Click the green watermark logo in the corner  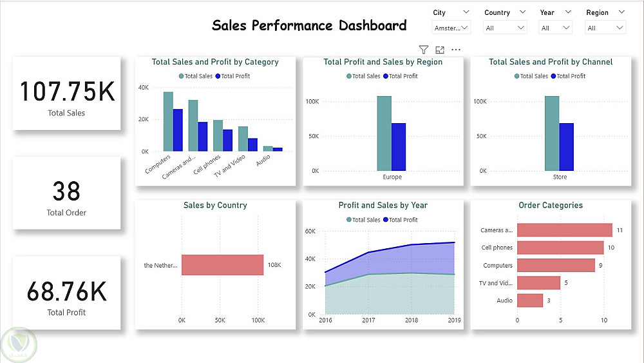[x=18, y=345]
